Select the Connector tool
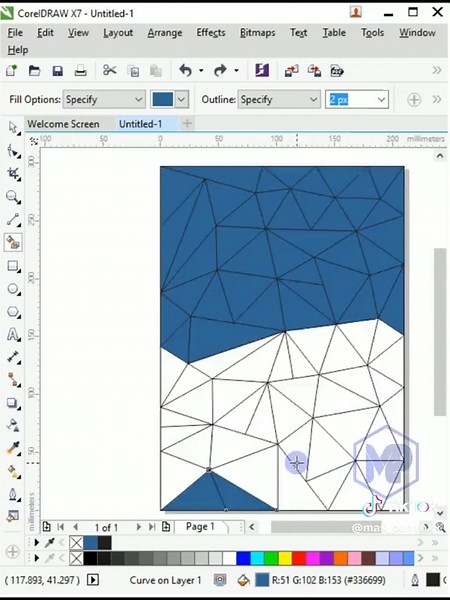 (x=13, y=380)
